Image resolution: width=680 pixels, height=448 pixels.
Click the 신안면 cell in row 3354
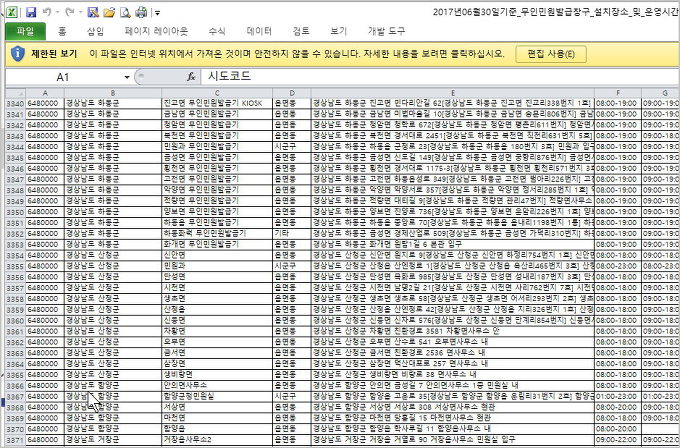point(217,255)
